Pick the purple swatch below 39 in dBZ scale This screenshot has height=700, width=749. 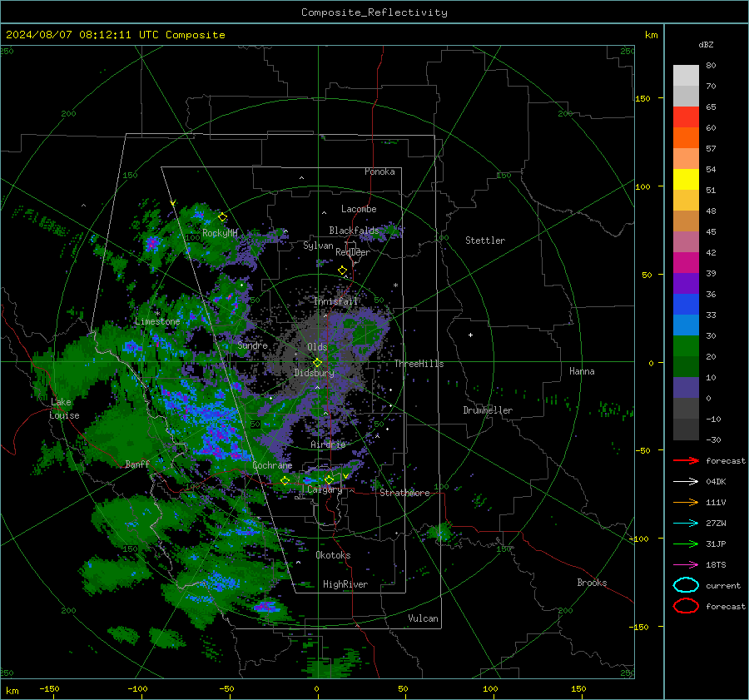coord(686,283)
